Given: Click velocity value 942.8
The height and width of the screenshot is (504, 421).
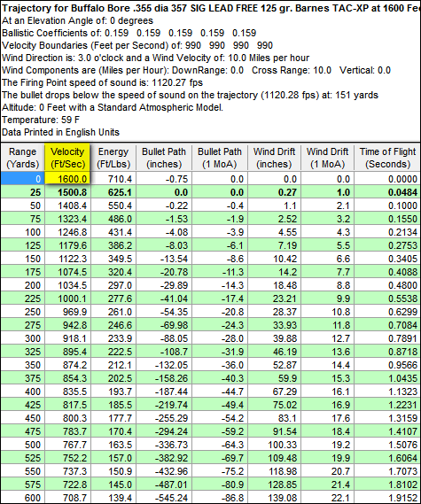Looking at the screenshot, I should (67, 325).
